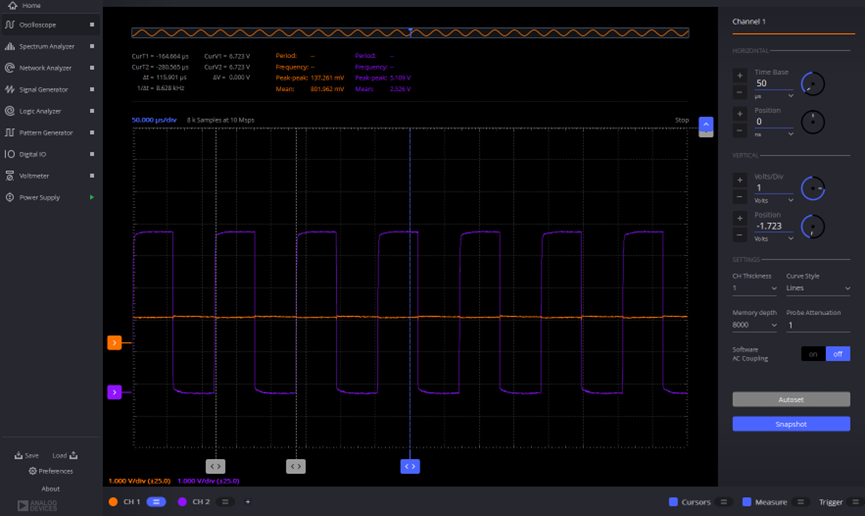865x516 pixels.
Task: Open the Curve Style dropdown
Action: (x=818, y=288)
